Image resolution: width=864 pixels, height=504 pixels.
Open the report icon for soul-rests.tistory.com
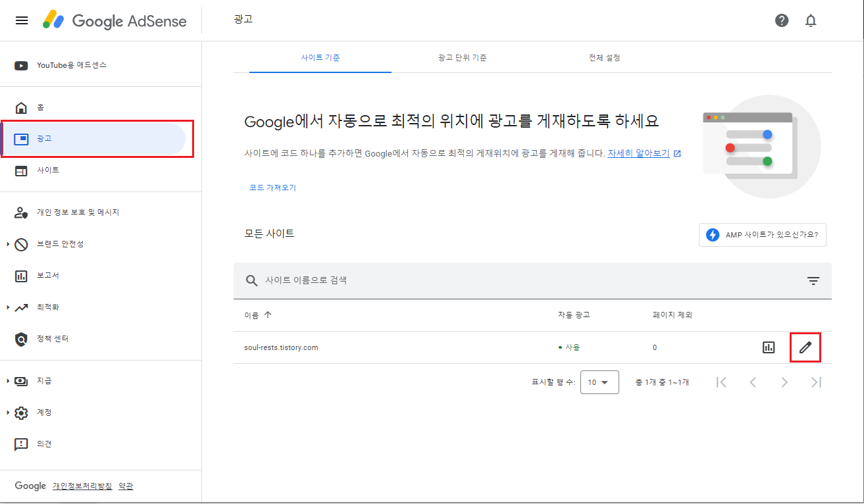coord(769,347)
